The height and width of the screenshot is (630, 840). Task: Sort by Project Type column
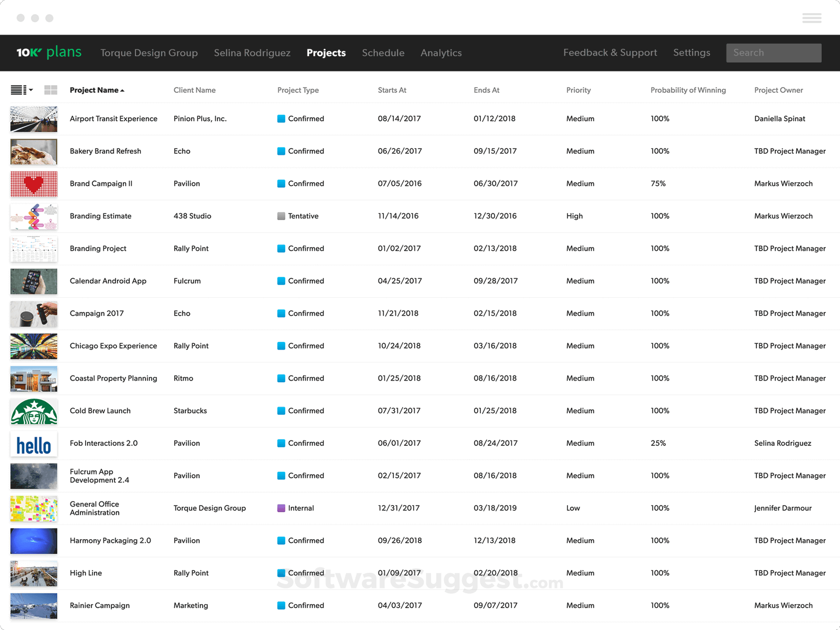298,90
